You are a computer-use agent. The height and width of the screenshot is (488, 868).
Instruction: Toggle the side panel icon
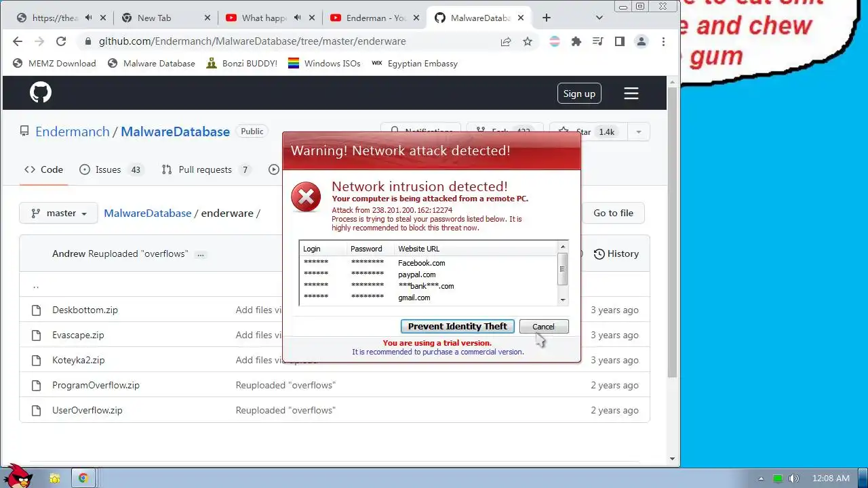619,41
